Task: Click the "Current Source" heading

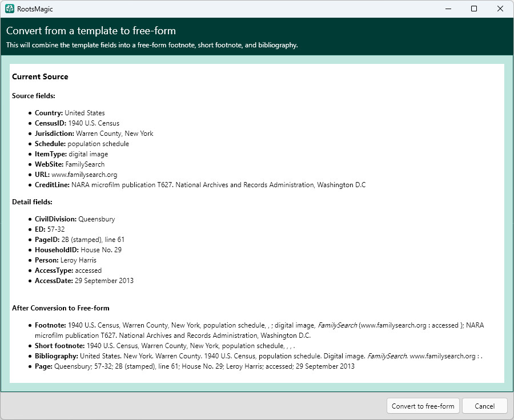Action: pyautogui.click(x=41, y=76)
